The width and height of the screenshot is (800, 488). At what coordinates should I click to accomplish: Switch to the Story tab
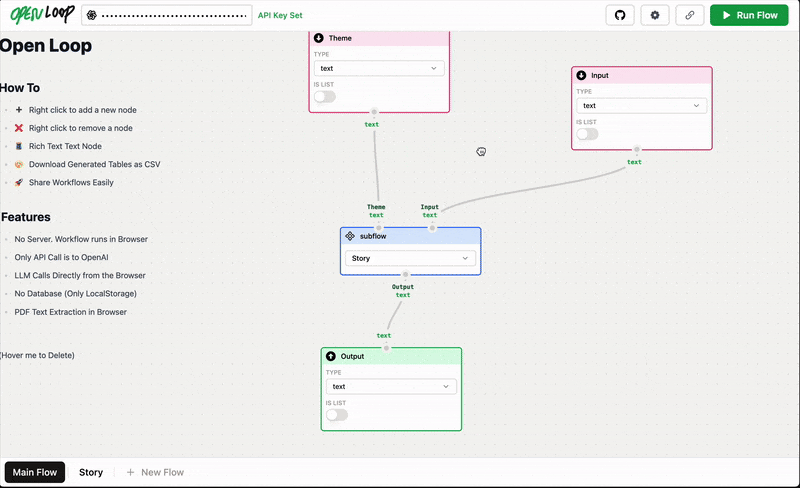tap(91, 472)
